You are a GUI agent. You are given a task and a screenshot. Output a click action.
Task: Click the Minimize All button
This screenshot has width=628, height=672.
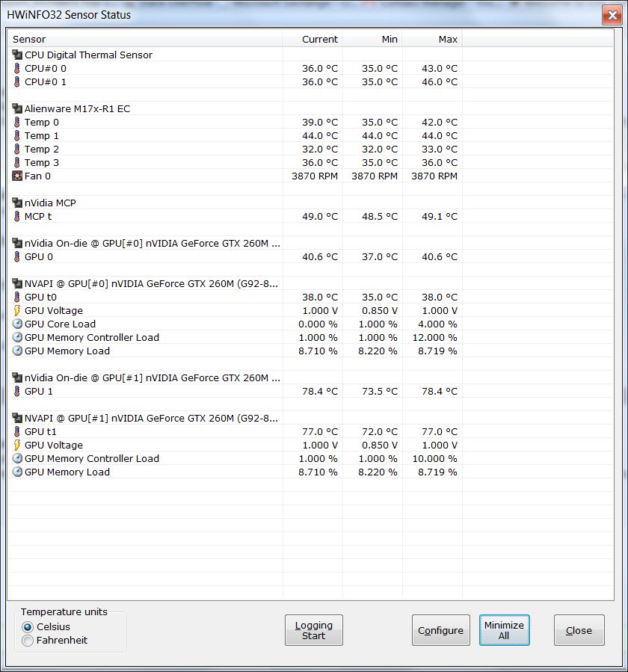[504, 630]
